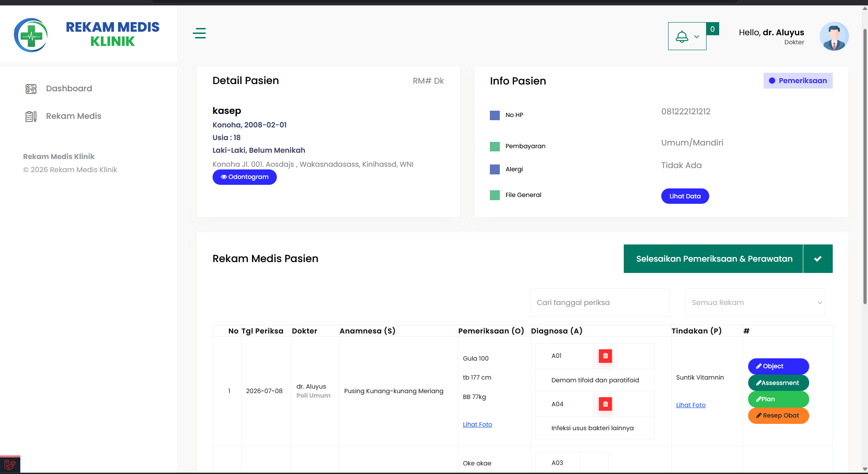Click the RM# Dk record number

point(428,81)
